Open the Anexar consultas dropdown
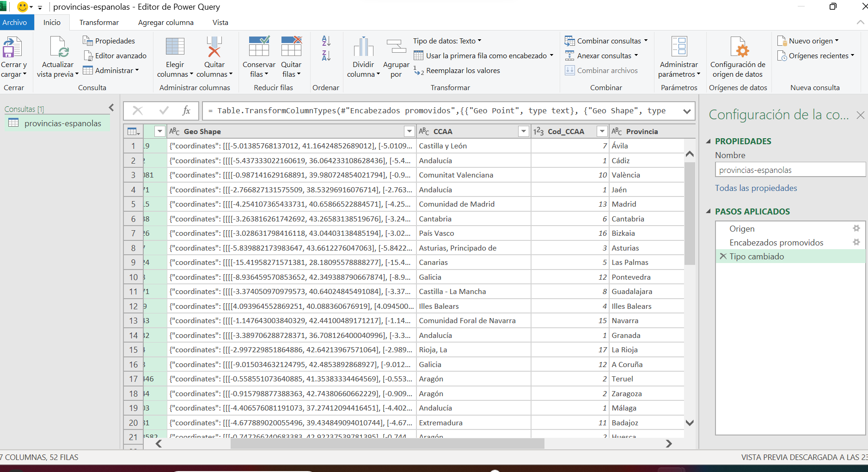 click(x=601, y=55)
